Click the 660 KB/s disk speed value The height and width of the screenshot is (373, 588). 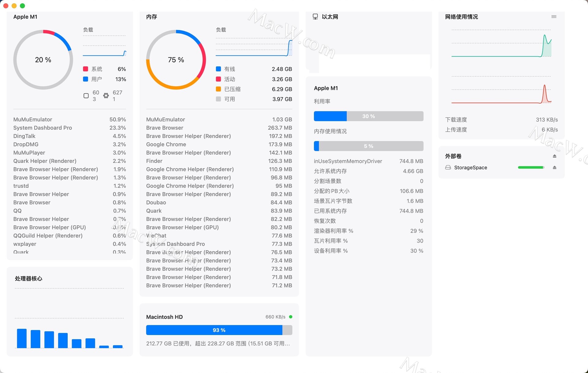[x=275, y=317]
